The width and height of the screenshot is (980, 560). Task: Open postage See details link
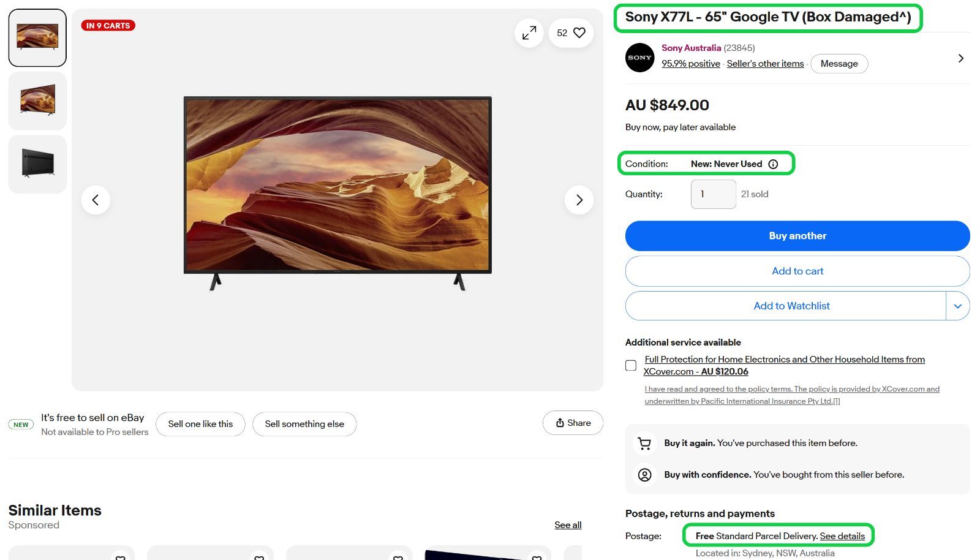pos(842,536)
